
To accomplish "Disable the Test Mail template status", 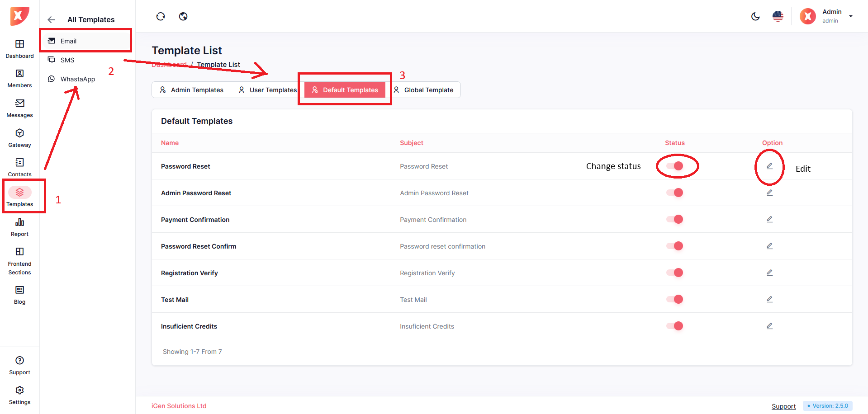I will tap(674, 299).
